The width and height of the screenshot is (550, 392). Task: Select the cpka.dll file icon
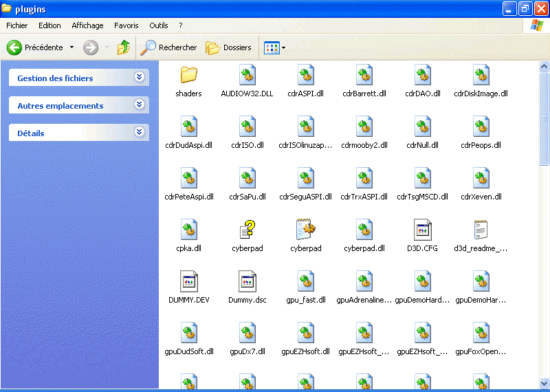(x=188, y=230)
